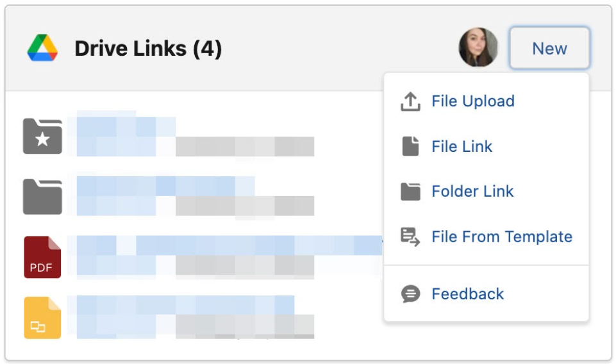The width and height of the screenshot is (616, 364).
Task: Open the New dropdown button
Action: point(549,48)
